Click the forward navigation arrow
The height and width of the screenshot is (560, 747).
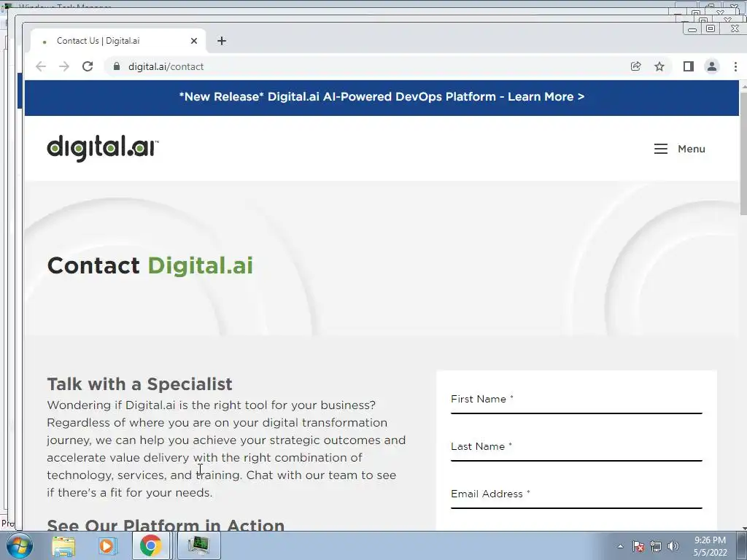pyautogui.click(x=64, y=66)
